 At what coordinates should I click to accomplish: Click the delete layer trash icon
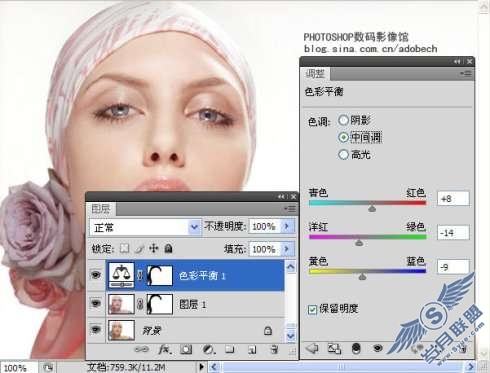point(274,349)
